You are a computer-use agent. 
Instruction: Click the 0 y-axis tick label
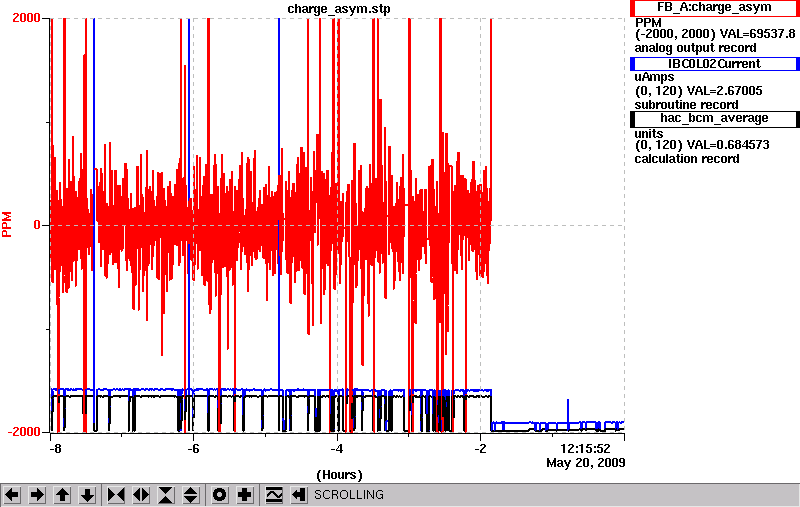coord(37,225)
